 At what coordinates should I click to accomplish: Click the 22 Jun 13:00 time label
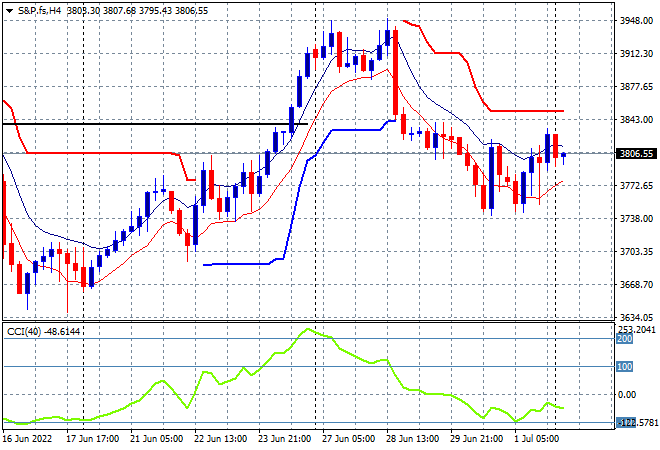(221, 439)
